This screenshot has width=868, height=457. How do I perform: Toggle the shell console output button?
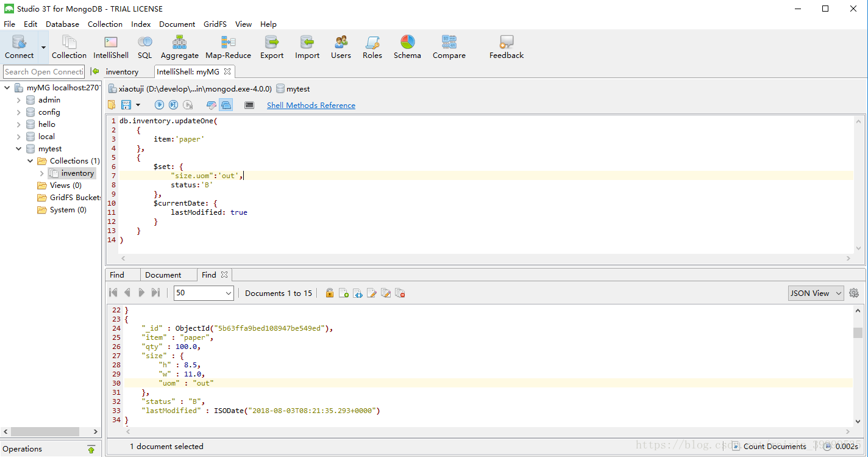click(249, 105)
